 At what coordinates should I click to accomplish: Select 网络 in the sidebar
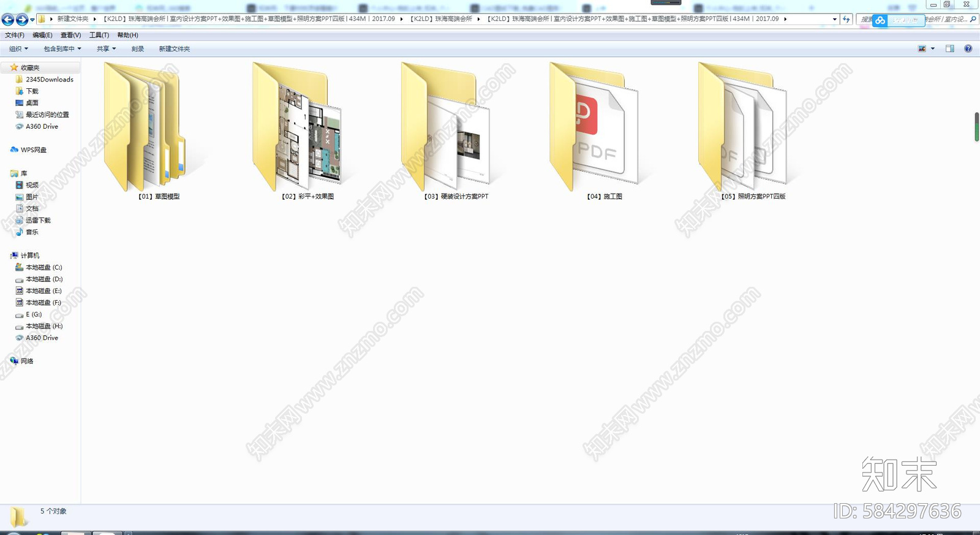pyautogui.click(x=22, y=361)
